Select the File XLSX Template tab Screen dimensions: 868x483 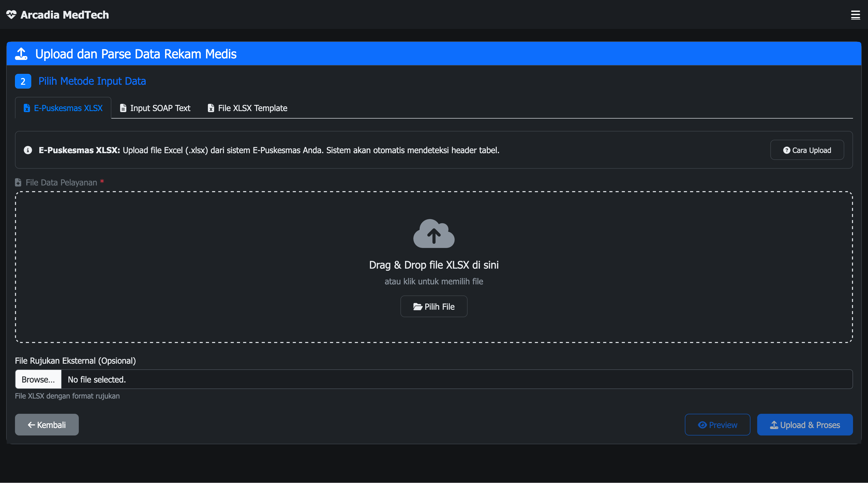click(248, 108)
